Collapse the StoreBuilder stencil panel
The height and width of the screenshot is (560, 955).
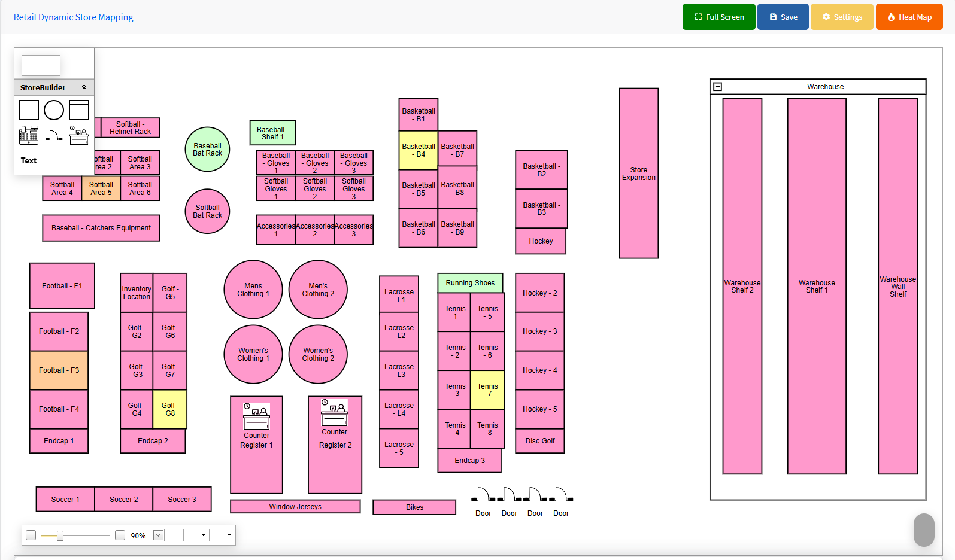(84, 87)
